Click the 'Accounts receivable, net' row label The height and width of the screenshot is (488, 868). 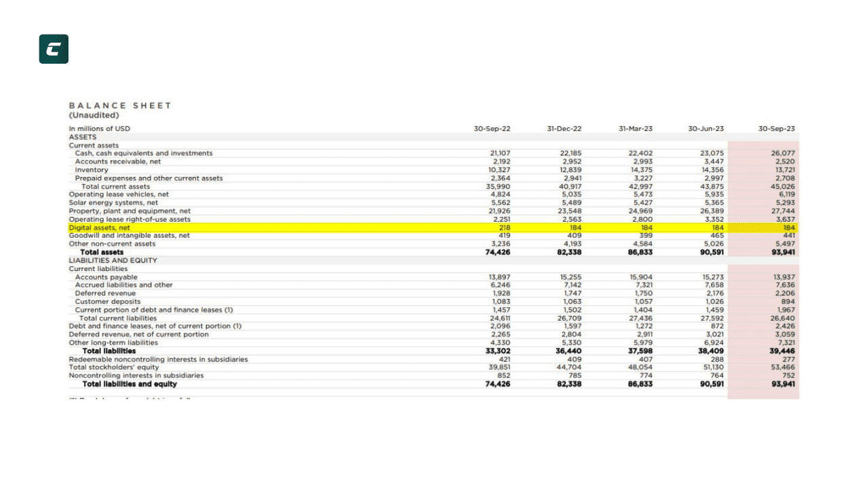(118, 161)
